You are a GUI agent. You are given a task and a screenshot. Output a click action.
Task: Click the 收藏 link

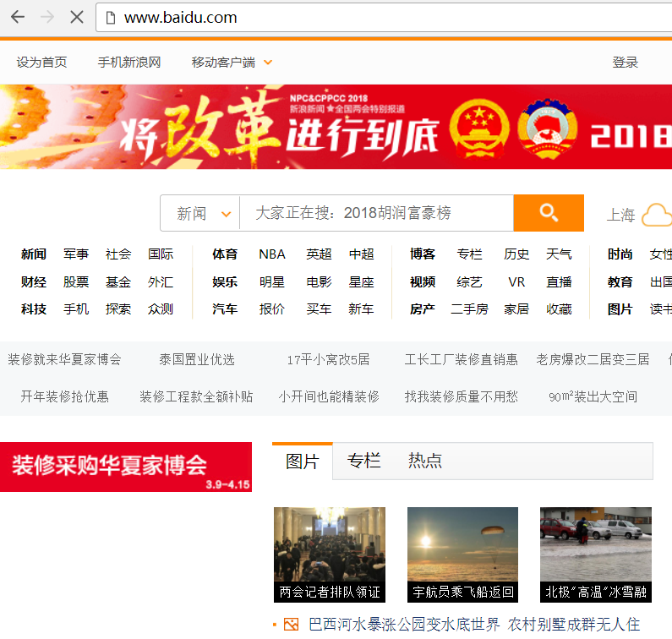(559, 309)
